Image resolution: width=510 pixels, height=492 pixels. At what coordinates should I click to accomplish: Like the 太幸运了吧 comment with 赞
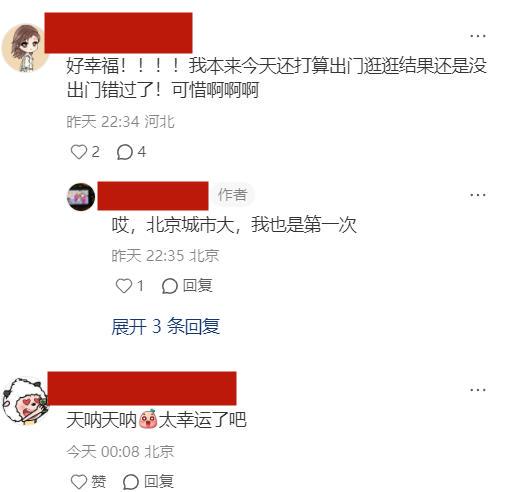89,482
